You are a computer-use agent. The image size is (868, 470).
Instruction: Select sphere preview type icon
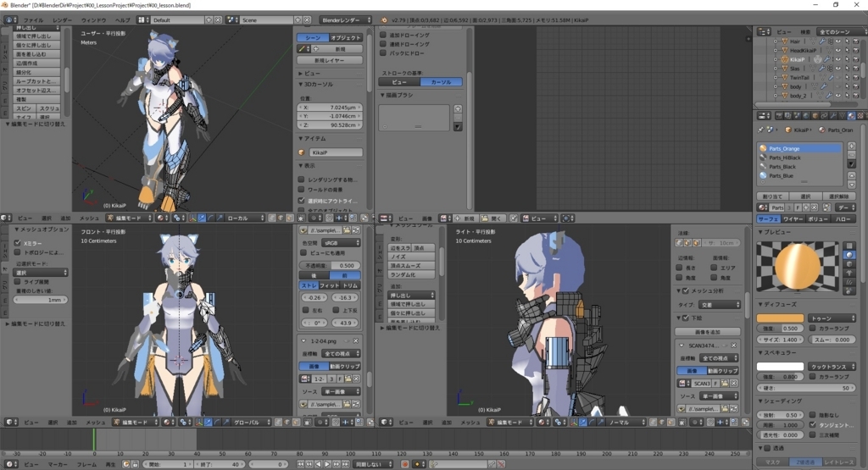(849, 255)
